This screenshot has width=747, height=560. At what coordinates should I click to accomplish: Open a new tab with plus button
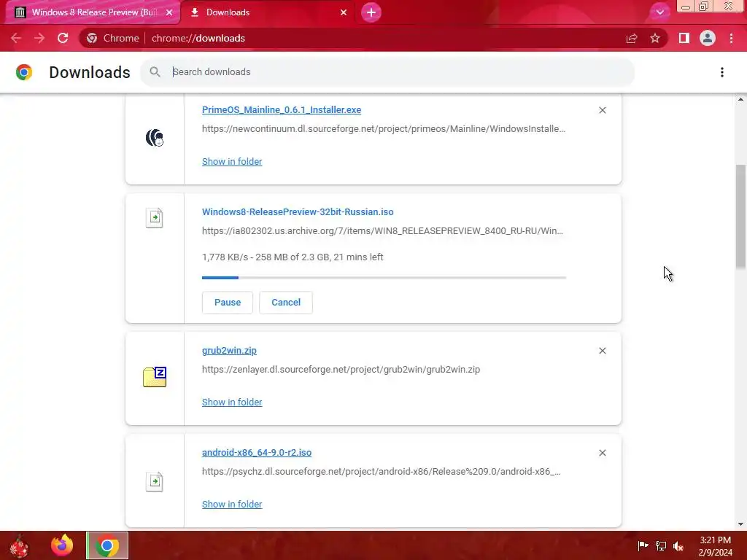click(x=371, y=12)
